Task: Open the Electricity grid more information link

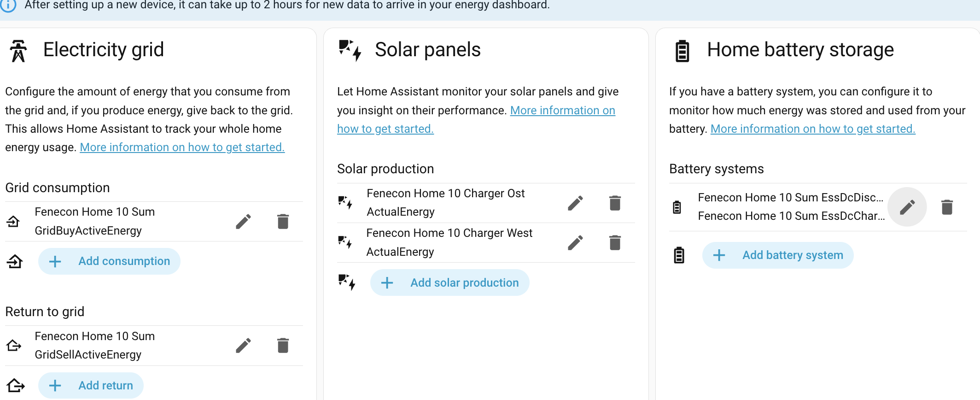Action: (x=182, y=147)
